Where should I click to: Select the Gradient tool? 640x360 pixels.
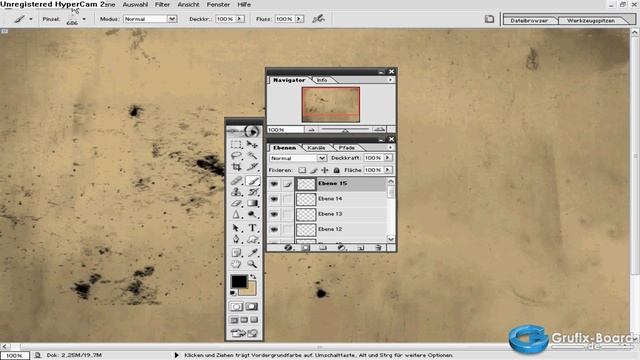point(252,203)
